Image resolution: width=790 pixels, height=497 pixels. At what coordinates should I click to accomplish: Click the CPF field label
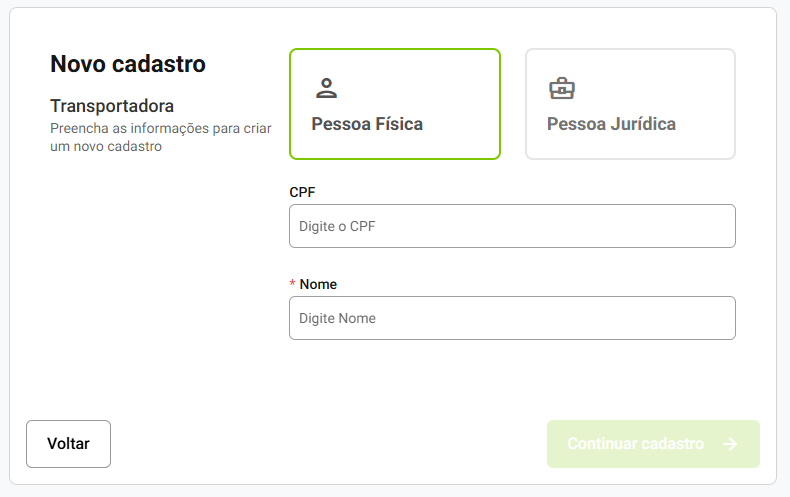302,192
